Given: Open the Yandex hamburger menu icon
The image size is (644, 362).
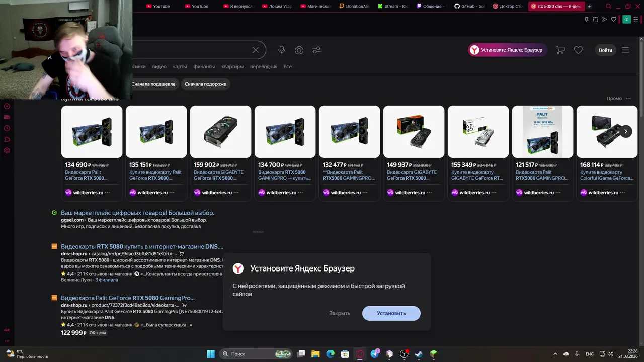Looking at the screenshot, I should tap(625, 50).
